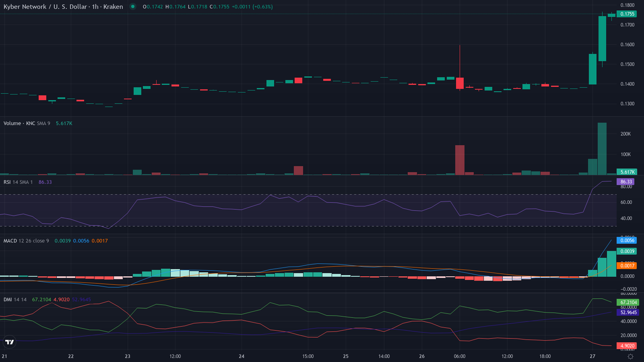Open chart settings gear icon
The width and height of the screenshot is (644, 362).
[x=630, y=357]
